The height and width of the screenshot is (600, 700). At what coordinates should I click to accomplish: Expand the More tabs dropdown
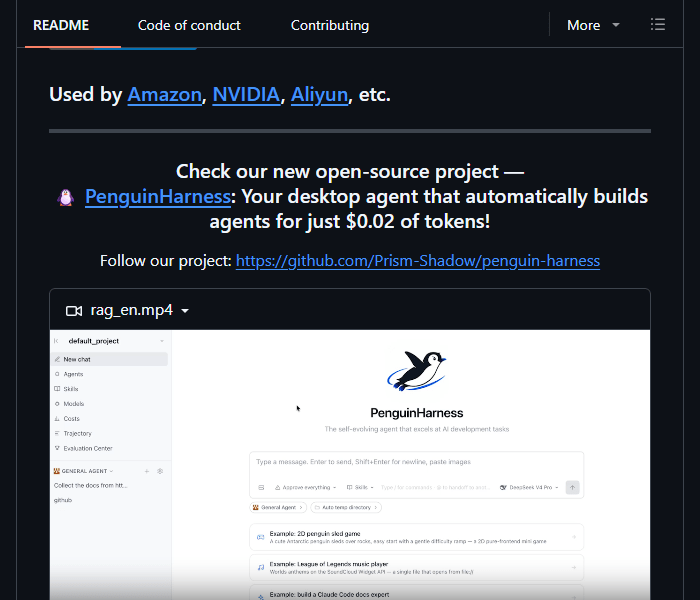pos(593,25)
